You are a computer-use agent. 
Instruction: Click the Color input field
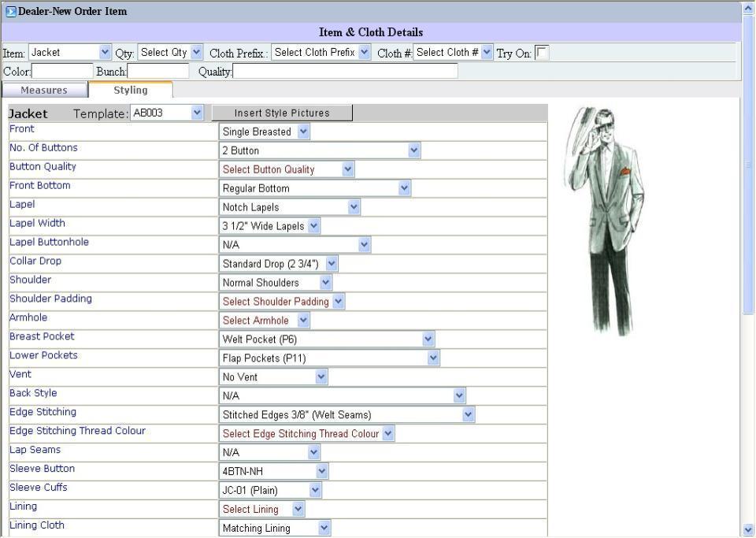pyautogui.click(x=62, y=72)
